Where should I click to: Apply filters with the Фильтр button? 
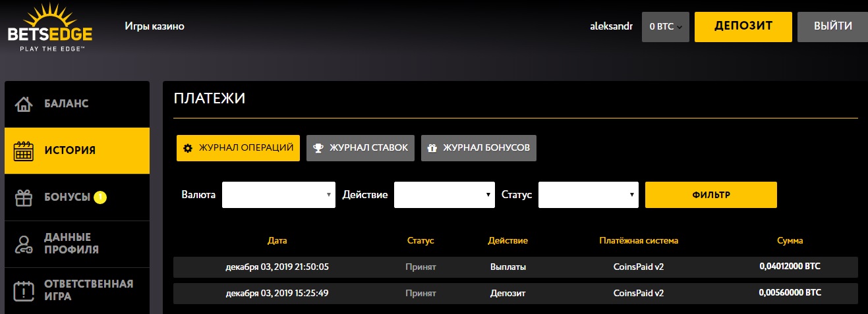tap(711, 195)
